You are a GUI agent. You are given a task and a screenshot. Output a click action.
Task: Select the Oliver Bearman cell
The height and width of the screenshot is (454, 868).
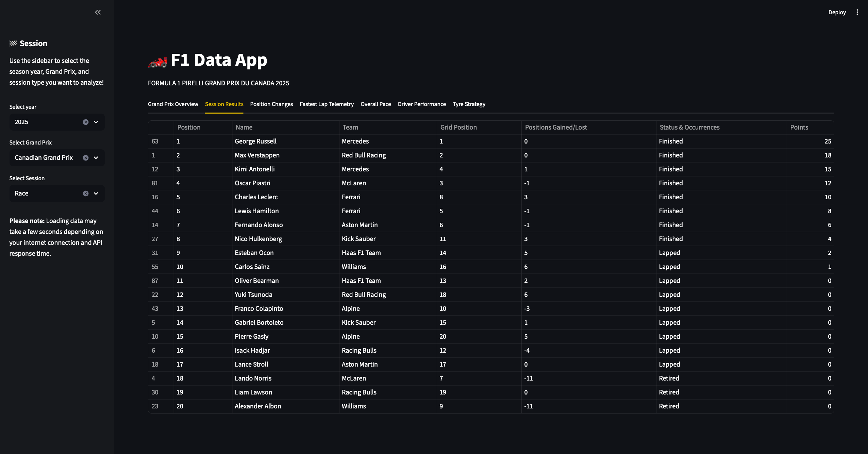(x=286, y=281)
